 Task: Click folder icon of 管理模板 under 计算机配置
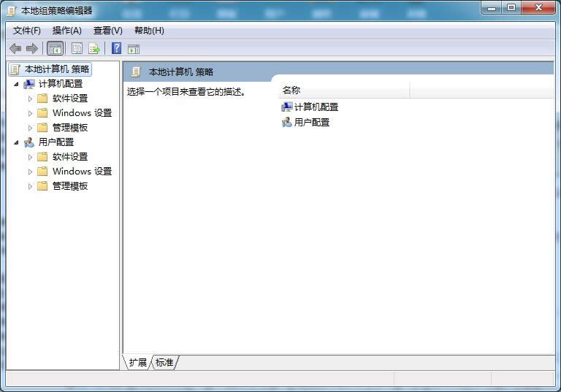click(x=42, y=128)
